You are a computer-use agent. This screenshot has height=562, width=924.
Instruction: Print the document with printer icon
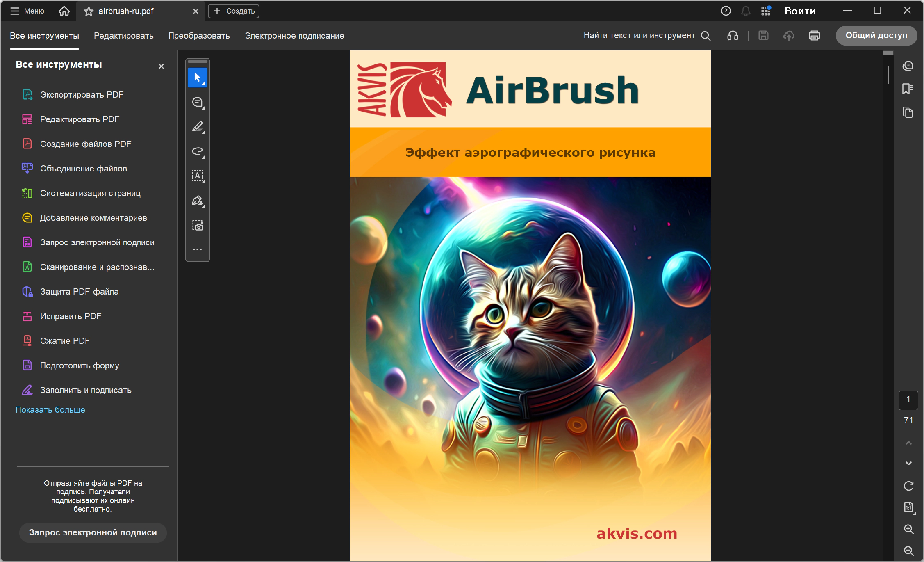click(814, 36)
